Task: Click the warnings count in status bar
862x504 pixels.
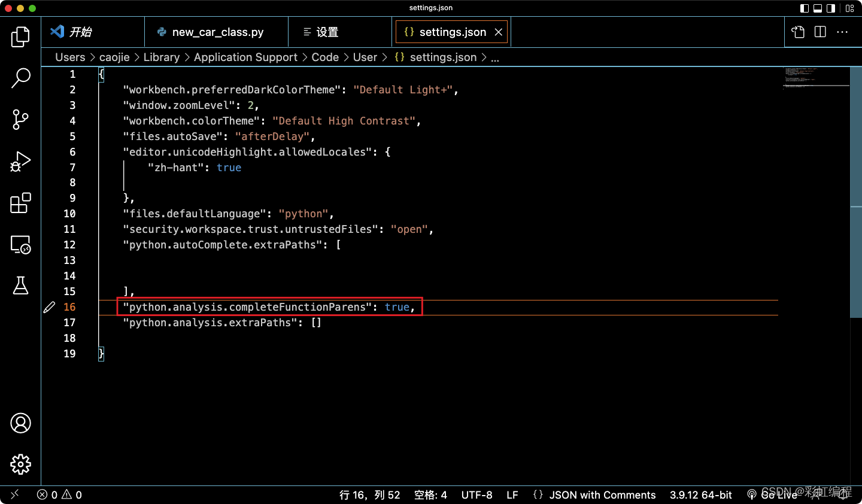Action: coord(72,495)
